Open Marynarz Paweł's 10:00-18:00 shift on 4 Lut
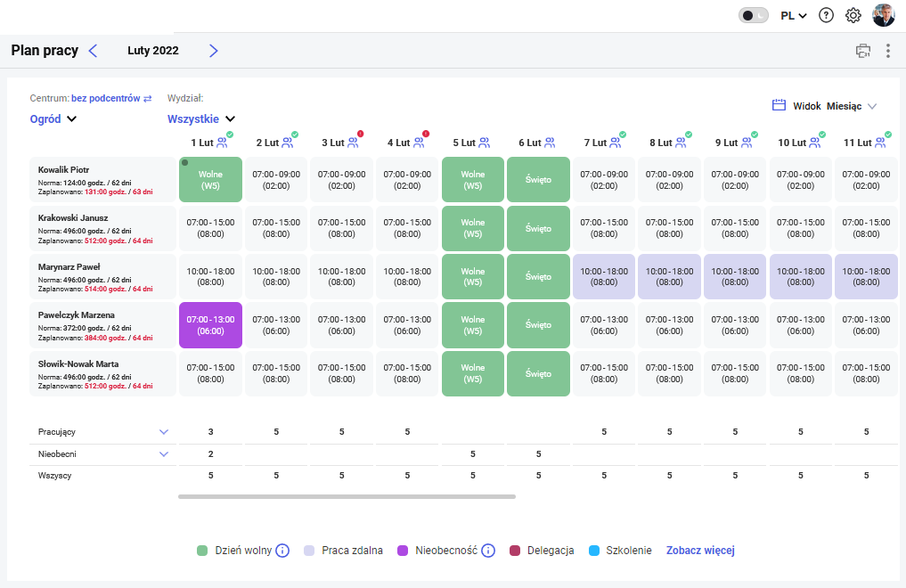The width and height of the screenshot is (906, 588). 407,277
